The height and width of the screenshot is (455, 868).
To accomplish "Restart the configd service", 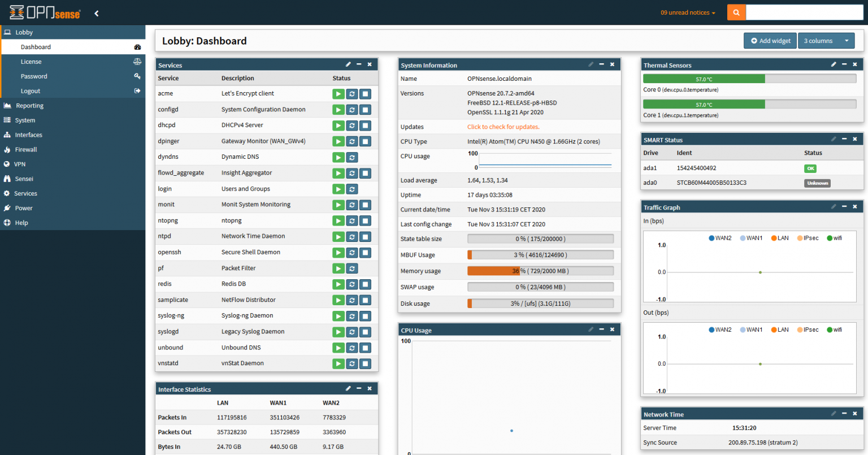I will click(x=352, y=110).
